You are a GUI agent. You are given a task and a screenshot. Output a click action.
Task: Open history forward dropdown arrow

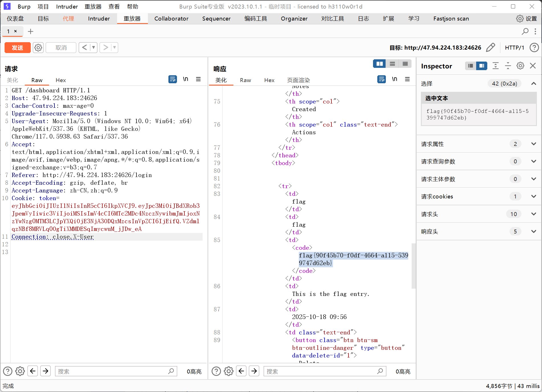pyautogui.click(x=114, y=48)
